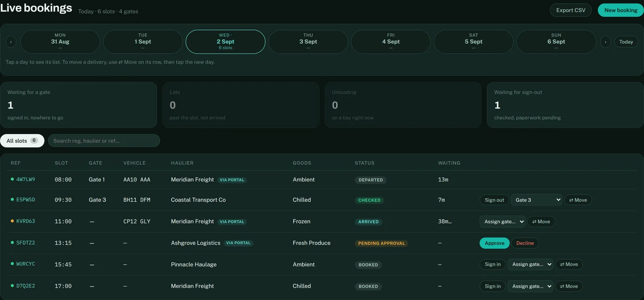Select Tue 1 Sept day tab

point(143,42)
